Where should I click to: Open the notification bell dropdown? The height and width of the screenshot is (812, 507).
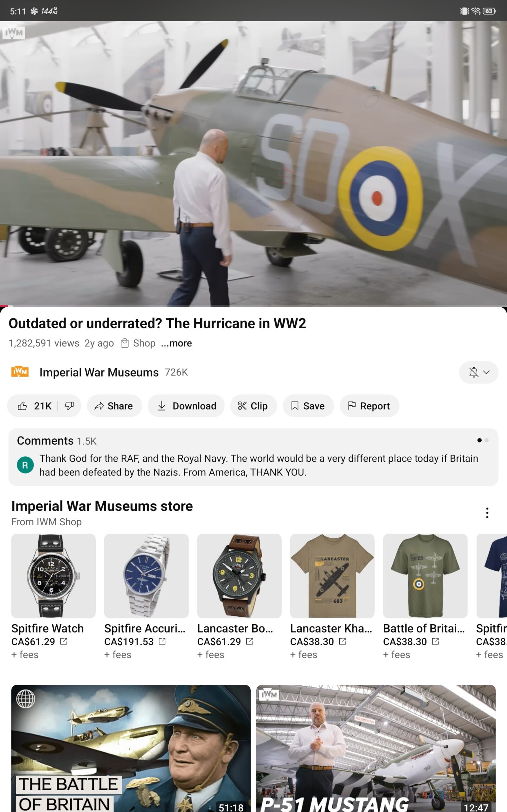coord(478,372)
